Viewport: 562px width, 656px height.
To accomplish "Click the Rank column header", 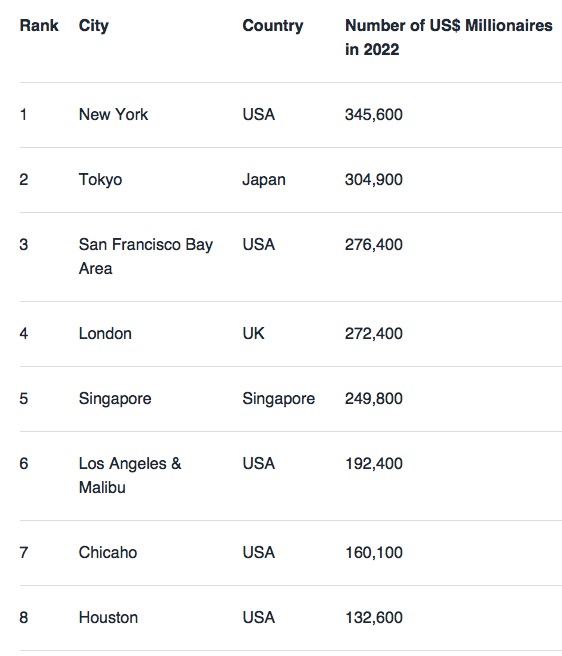I will [39, 26].
